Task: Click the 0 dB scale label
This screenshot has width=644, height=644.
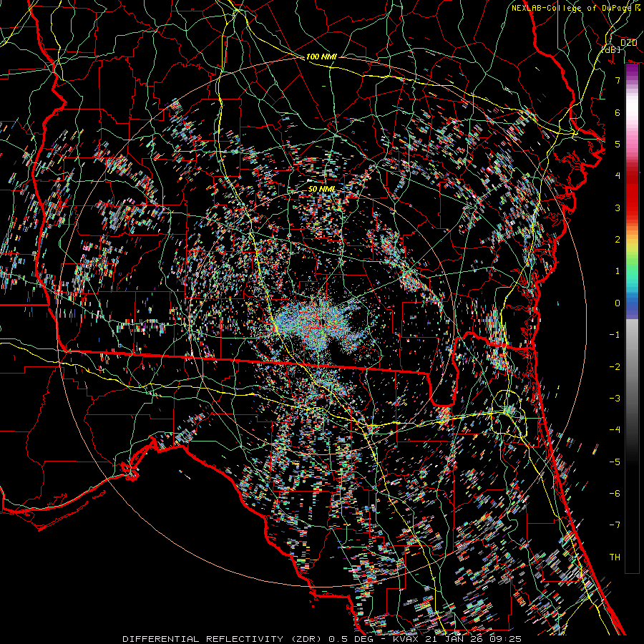Action: point(618,303)
